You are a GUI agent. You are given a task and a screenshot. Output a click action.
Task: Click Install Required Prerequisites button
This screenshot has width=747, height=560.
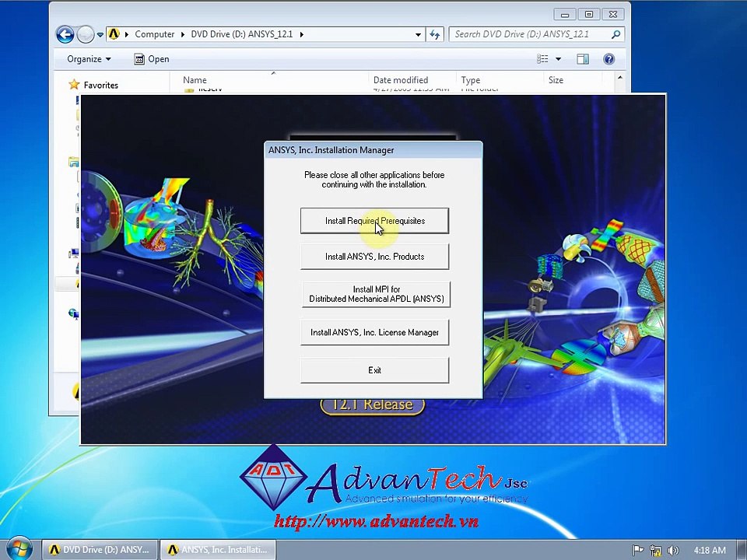point(374,220)
